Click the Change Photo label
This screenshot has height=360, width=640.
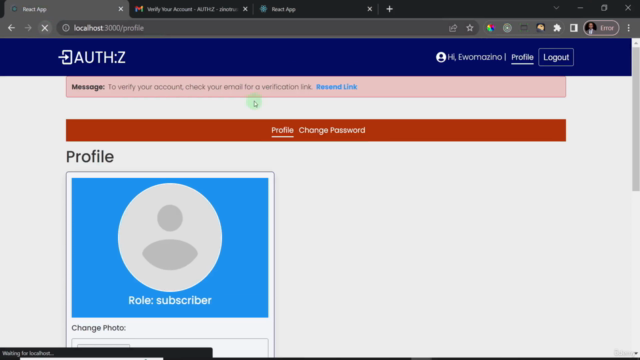[x=99, y=328]
